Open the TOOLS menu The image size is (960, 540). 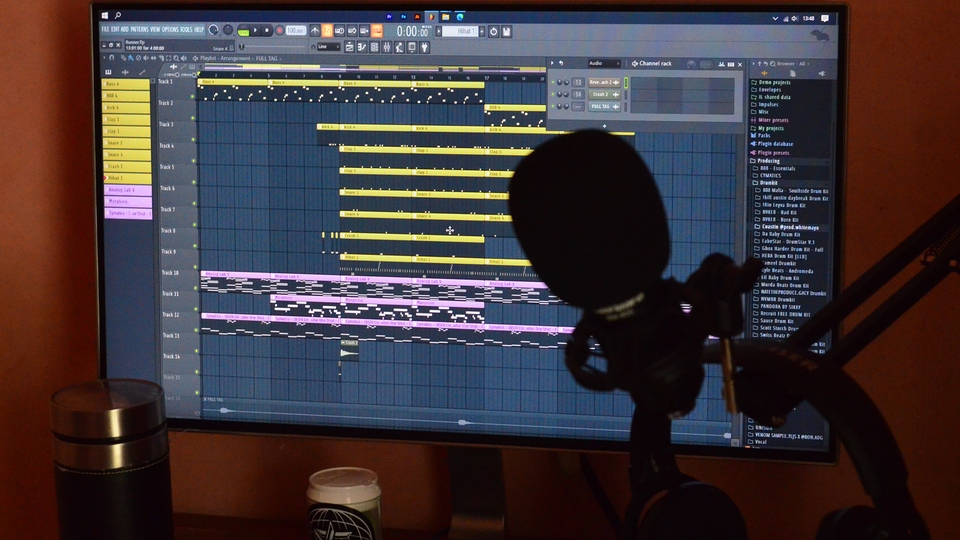coord(186,29)
